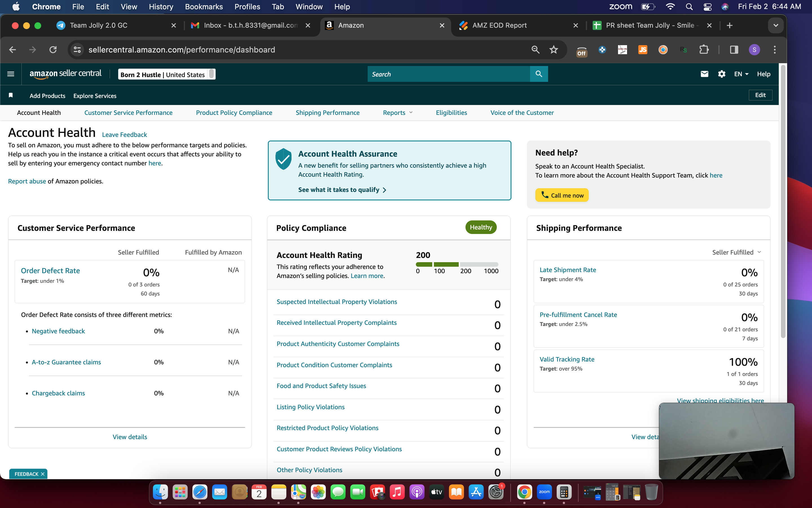The image size is (812, 508).
Task: Open a new Chrome tab
Action: pyautogui.click(x=729, y=25)
